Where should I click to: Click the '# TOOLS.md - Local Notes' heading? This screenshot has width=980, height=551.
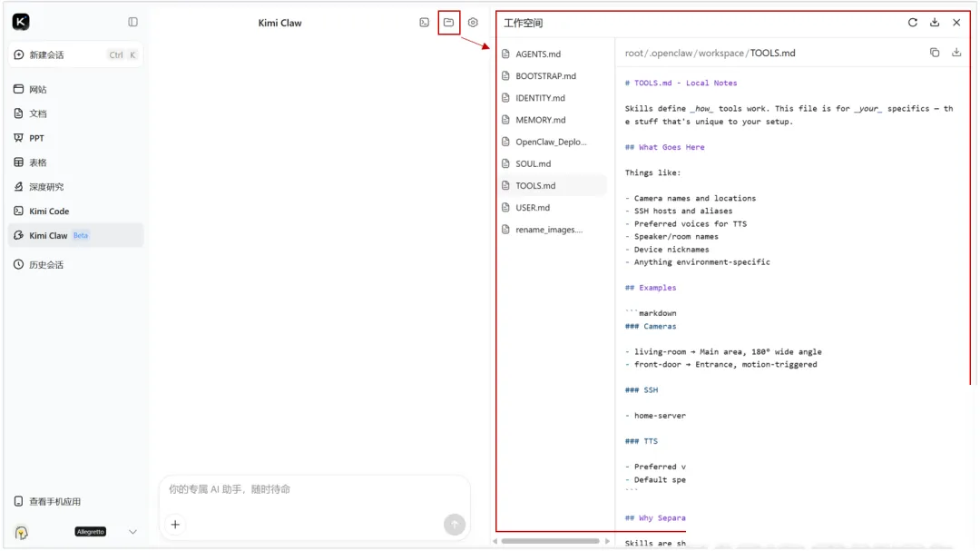[x=681, y=84]
